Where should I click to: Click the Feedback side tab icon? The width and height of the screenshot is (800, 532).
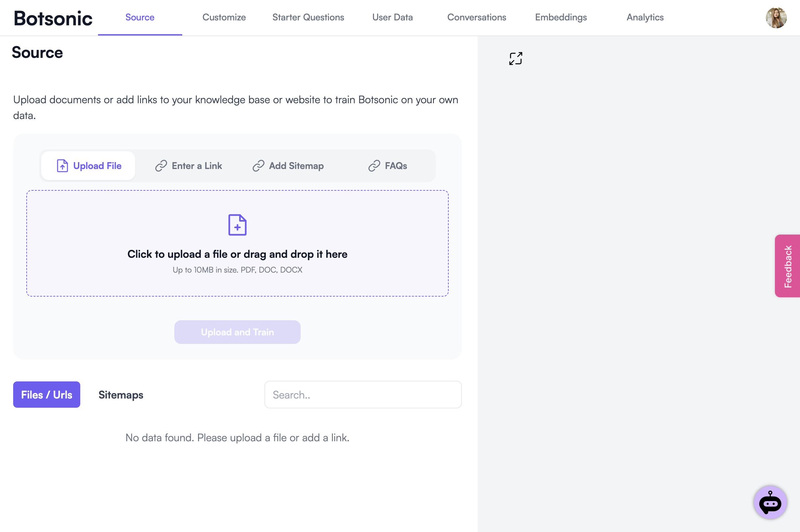787,266
